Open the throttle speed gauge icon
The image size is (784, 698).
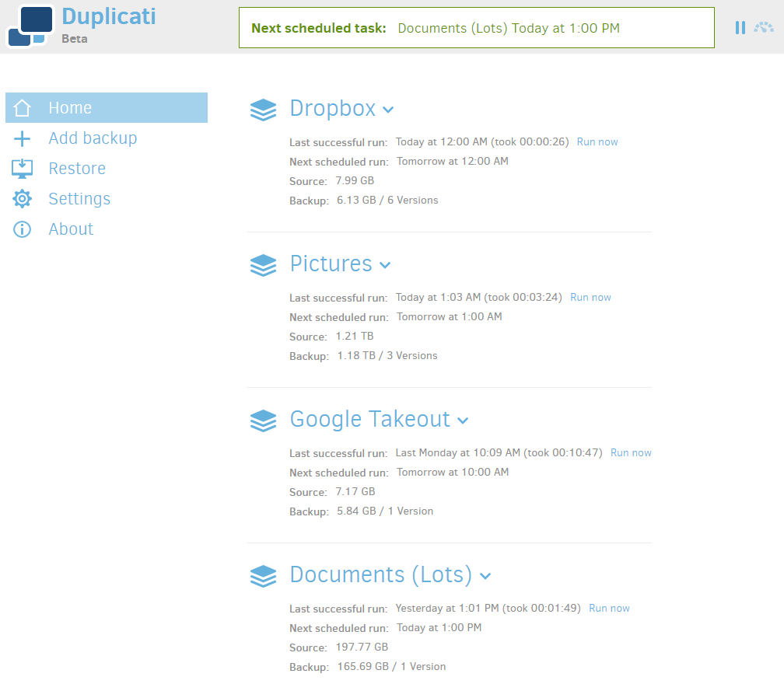click(764, 27)
